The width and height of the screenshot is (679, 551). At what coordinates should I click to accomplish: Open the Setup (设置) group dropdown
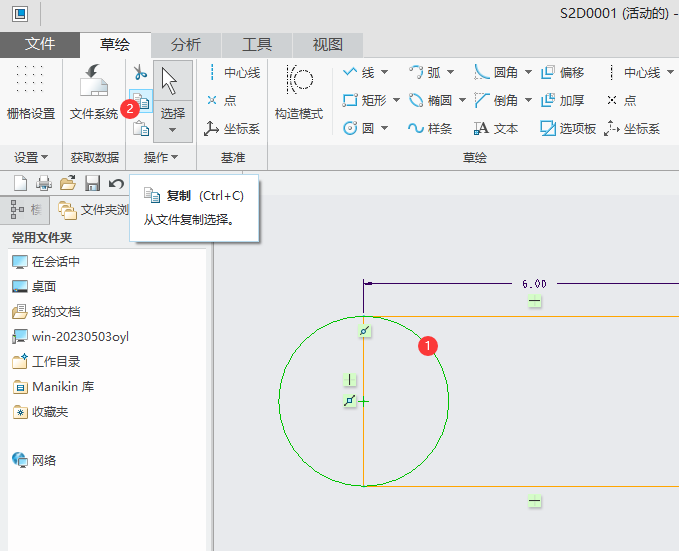[31, 157]
